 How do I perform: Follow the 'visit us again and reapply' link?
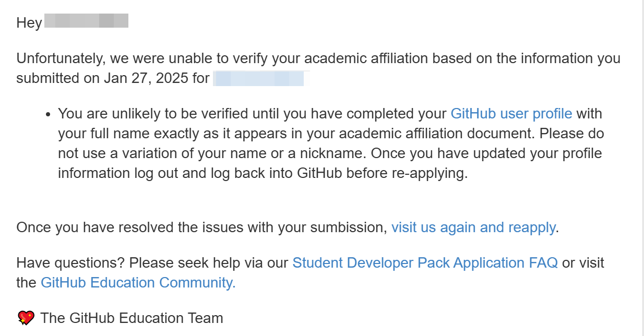coord(474,227)
